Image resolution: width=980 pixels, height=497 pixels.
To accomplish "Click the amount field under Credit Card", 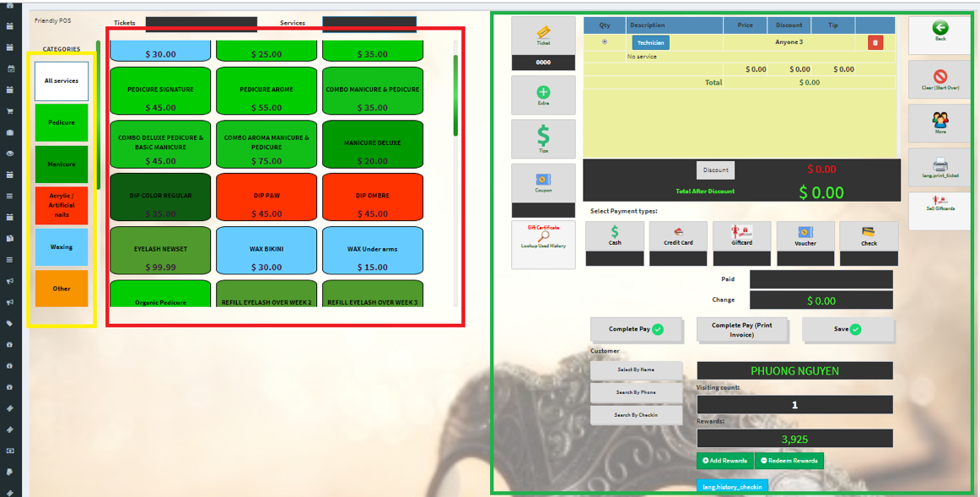I will tap(678, 258).
